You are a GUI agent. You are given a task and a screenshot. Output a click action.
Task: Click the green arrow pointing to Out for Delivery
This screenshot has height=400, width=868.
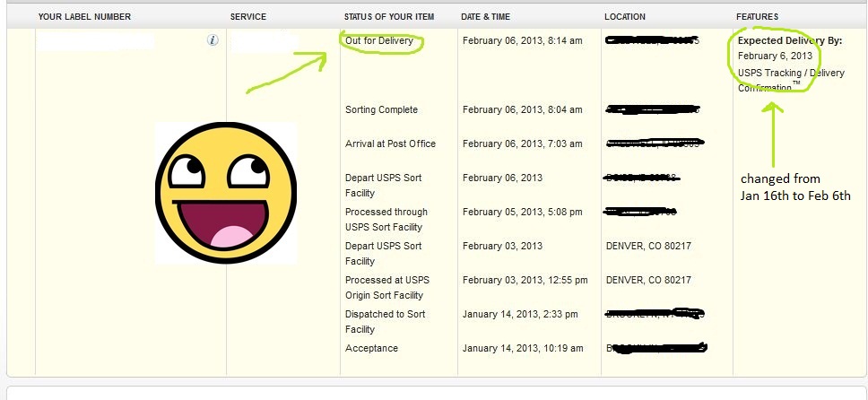click(287, 72)
